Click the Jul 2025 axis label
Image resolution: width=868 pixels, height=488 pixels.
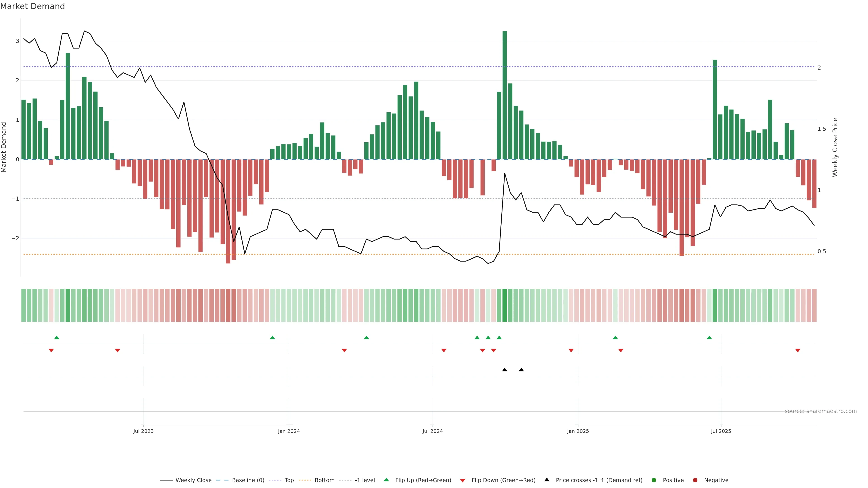click(721, 432)
